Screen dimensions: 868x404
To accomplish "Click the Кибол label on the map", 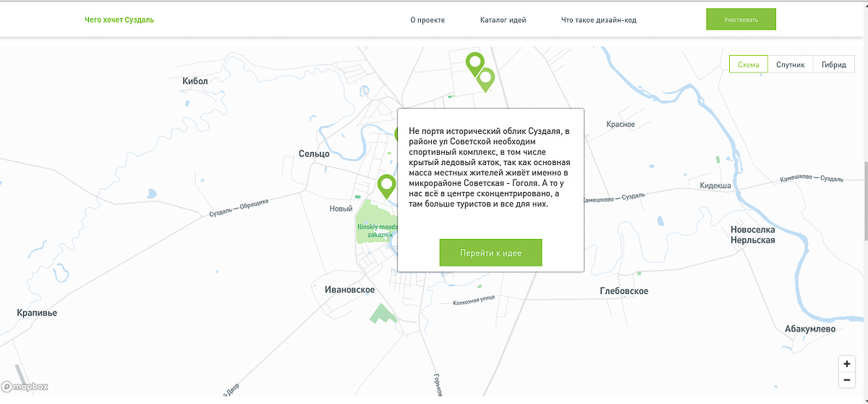I will (195, 81).
